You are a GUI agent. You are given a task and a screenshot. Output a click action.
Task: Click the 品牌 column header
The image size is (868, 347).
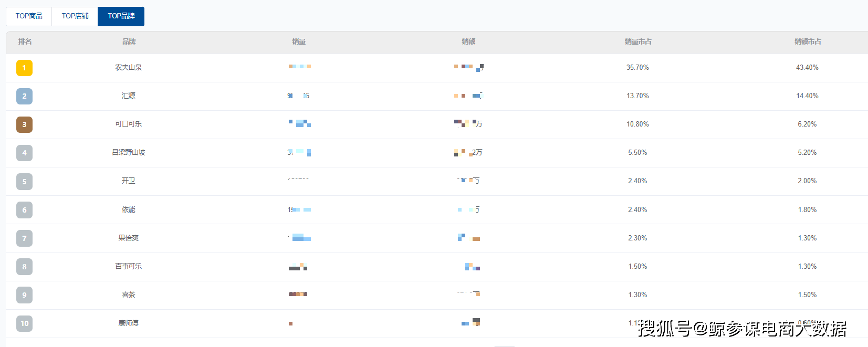[129, 41]
